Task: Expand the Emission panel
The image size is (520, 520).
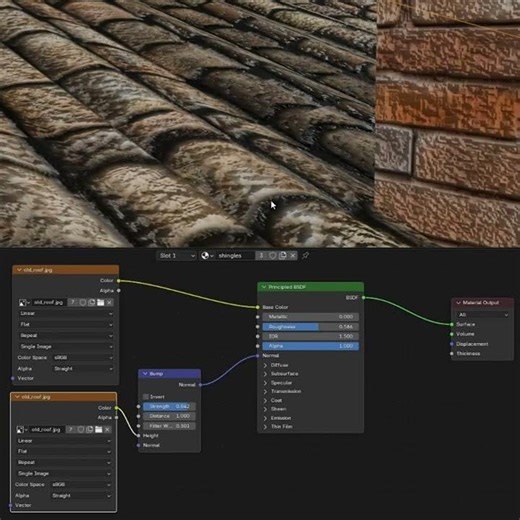Action: pos(266,418)
